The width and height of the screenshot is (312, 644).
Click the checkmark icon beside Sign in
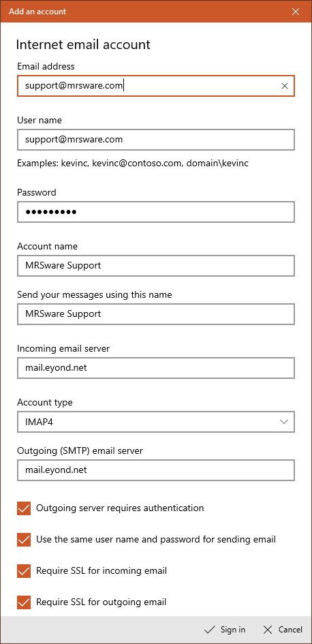tap(210, 630)
